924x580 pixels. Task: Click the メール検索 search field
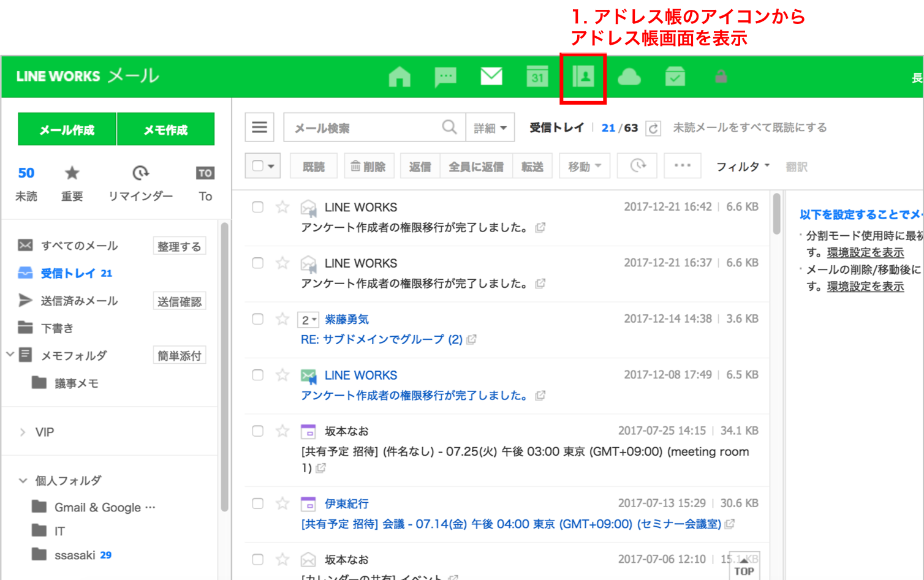click(365, 128)
